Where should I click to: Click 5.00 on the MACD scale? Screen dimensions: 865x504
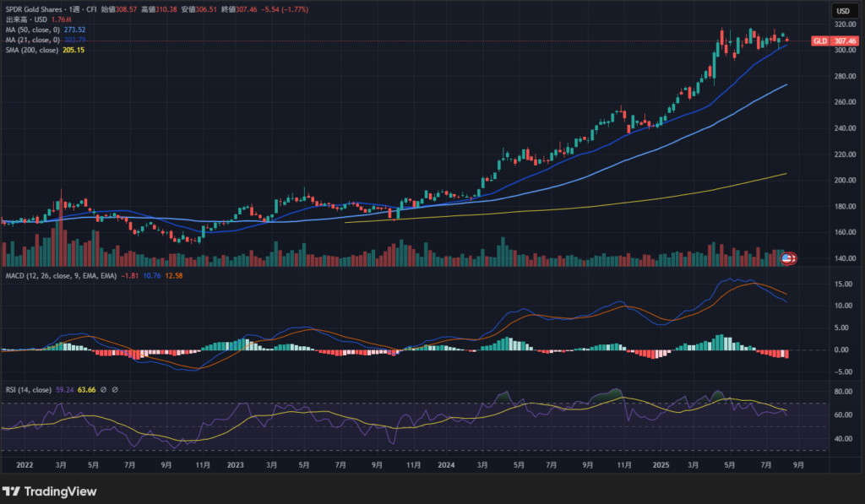pyautogui.click(x=842, y=328)
